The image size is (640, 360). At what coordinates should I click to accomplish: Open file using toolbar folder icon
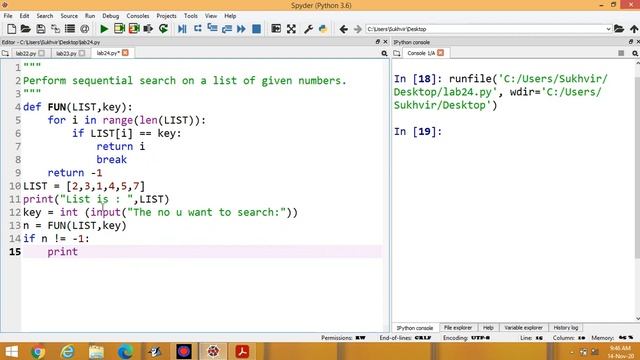click(25, 29)
